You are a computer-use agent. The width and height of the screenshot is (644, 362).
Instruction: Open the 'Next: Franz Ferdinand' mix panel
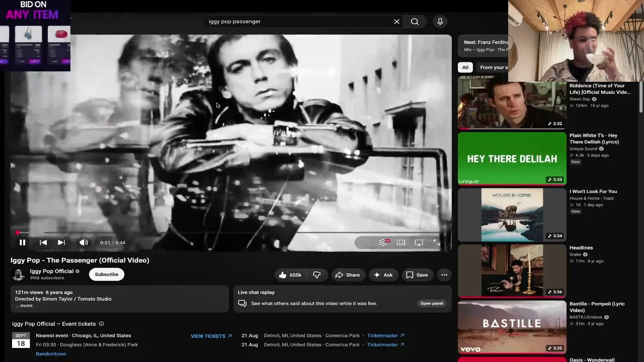(x=484, y=46)
